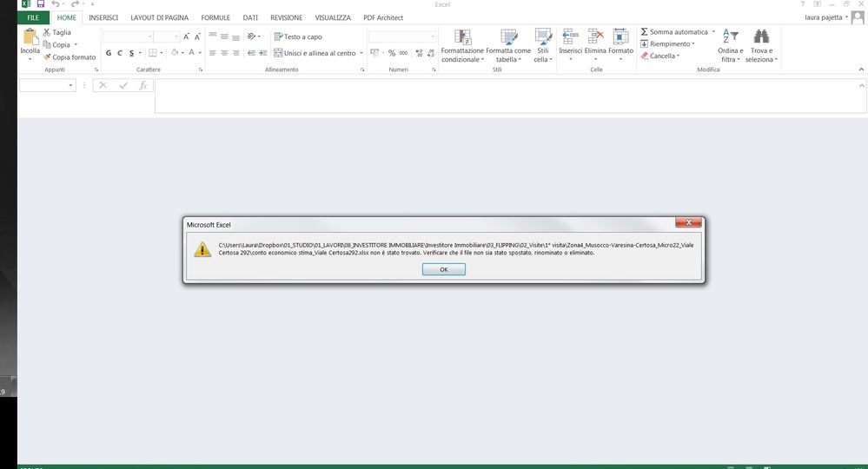This screenshot has height=469, width=868.
Task: Toggle bold (G) formatting
Action: (x=109, y=53)
